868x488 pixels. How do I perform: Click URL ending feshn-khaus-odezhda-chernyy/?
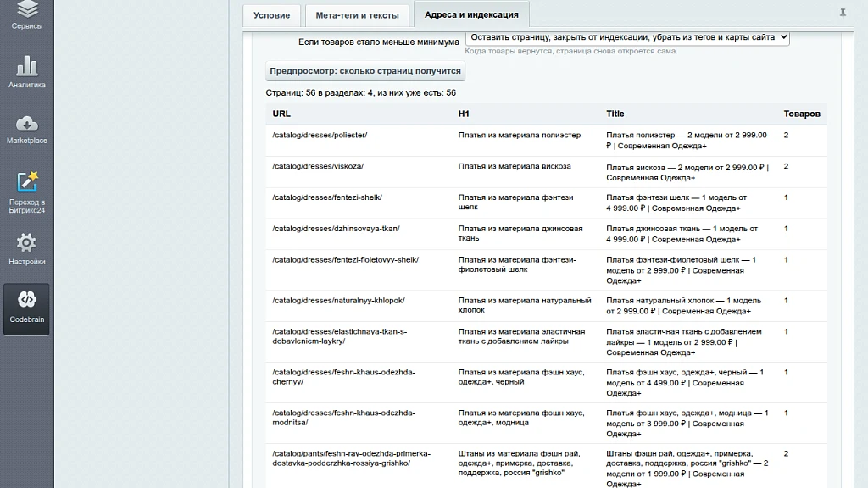(344, 377)
